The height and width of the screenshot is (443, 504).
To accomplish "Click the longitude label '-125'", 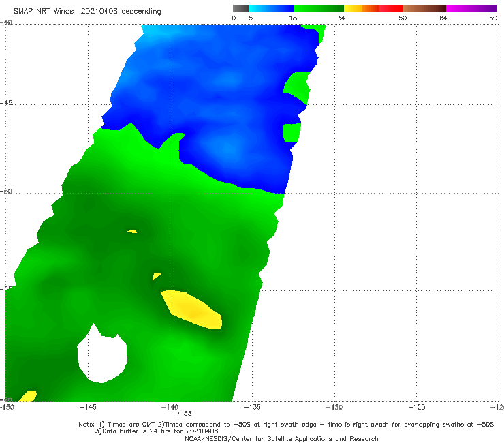I will pyautogui.click(x=416, y=407).
